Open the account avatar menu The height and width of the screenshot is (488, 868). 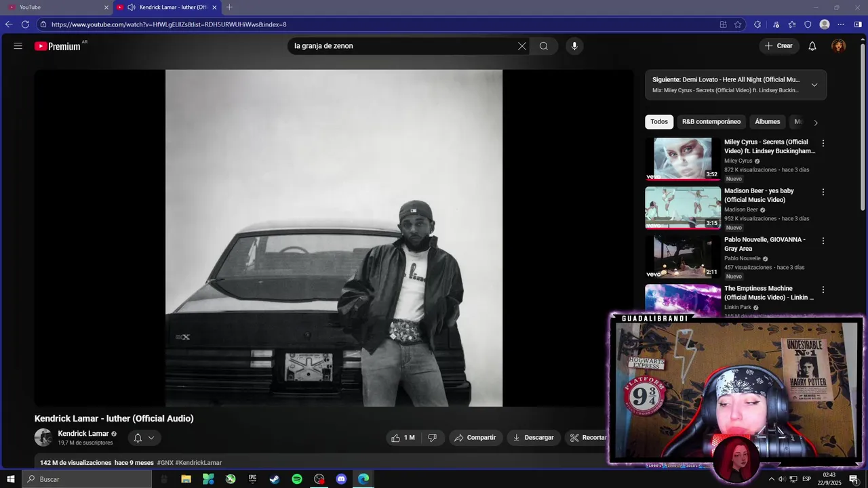click(x=839, y=46)
